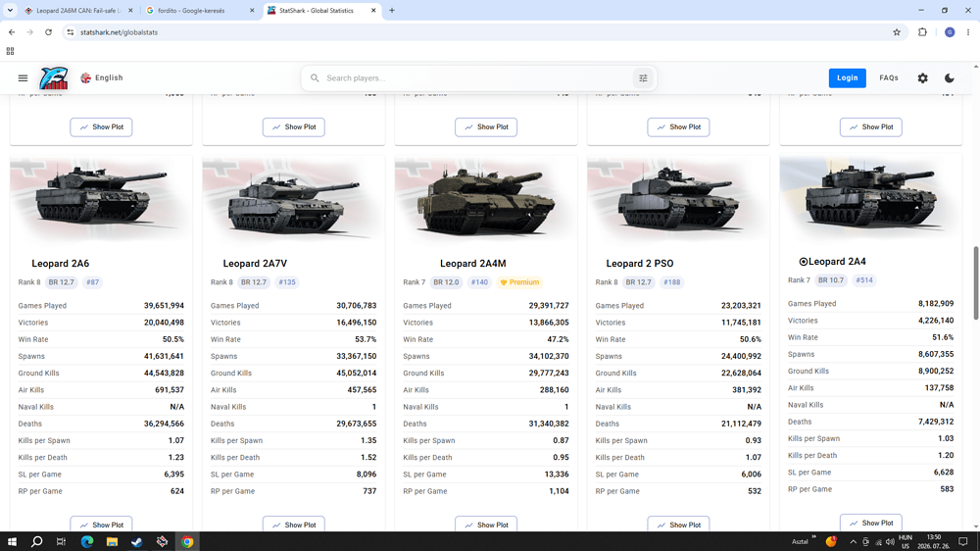The image size is (980, 551).
Task: Open the hamburger navigation menu
Action: [x=24, y=78]
